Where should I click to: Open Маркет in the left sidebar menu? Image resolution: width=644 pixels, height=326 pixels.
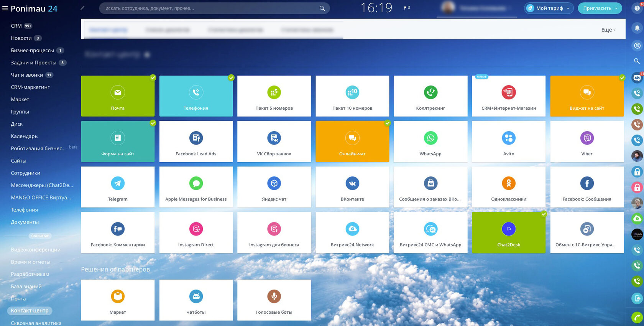point(20,99)
